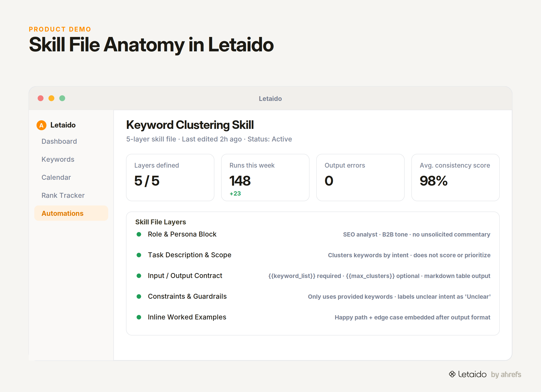Image resolution: width=541 pixels, height=392 pixels.
Task: Click the orange Letaido avatar icon
Action: tap(41, 125)
